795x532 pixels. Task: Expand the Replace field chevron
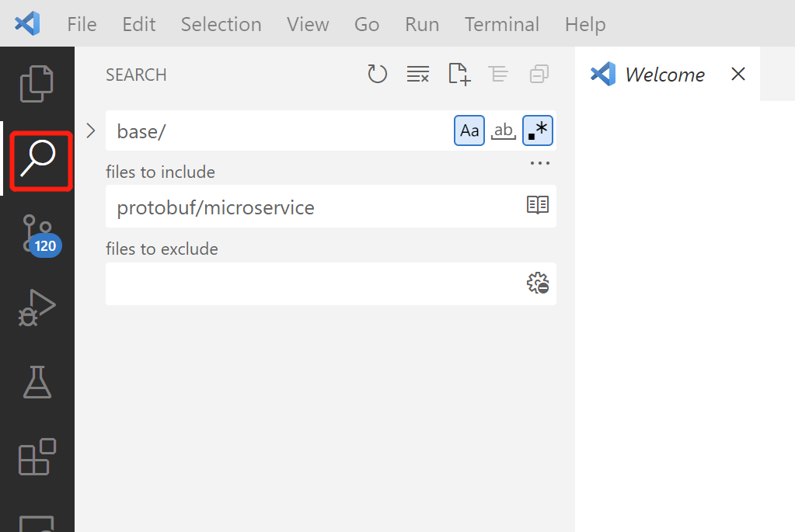click(x=91, y=130)
